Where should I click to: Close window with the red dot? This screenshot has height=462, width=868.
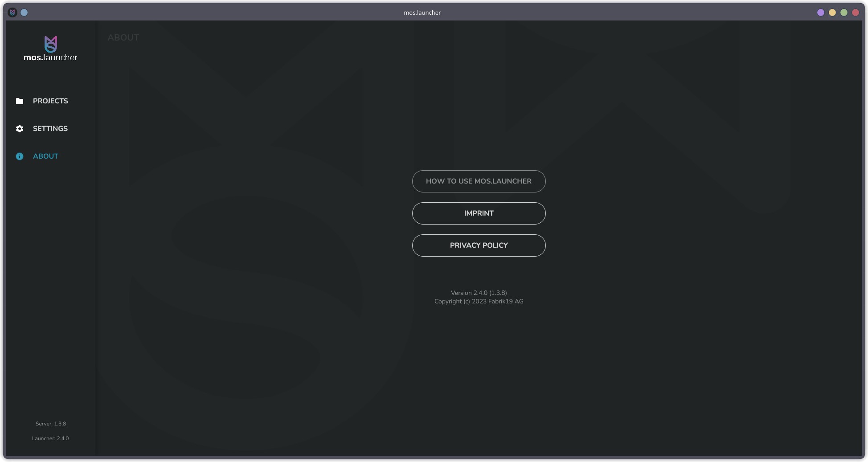tap(856, 12)
